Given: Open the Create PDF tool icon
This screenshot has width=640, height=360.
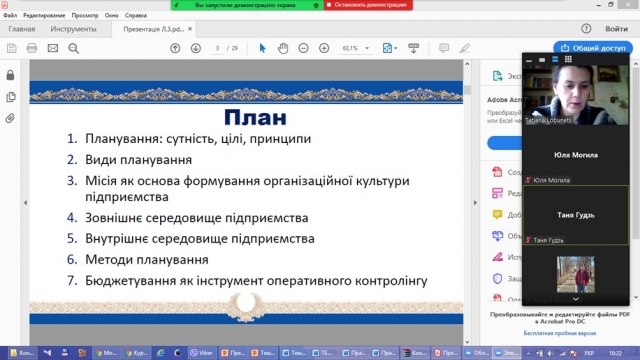Looking at the screenshot, I should 497,172.
